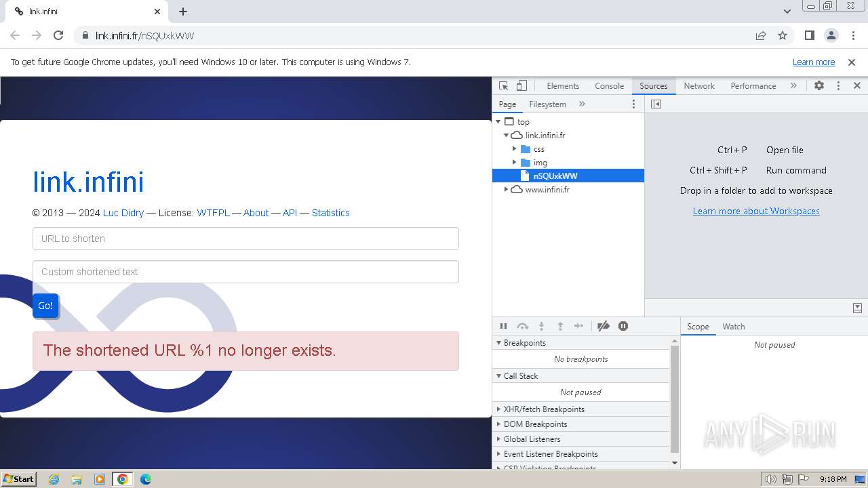Select the Scope tab

698,327
